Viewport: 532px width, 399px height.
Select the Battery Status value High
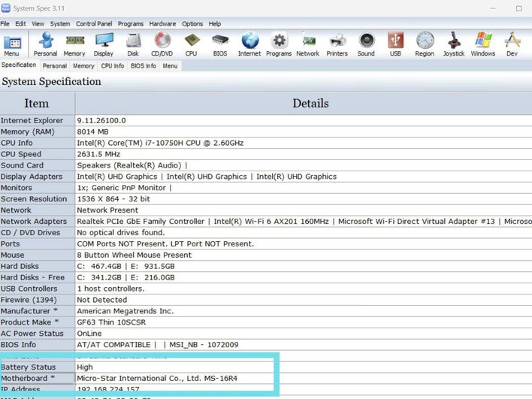85,367
